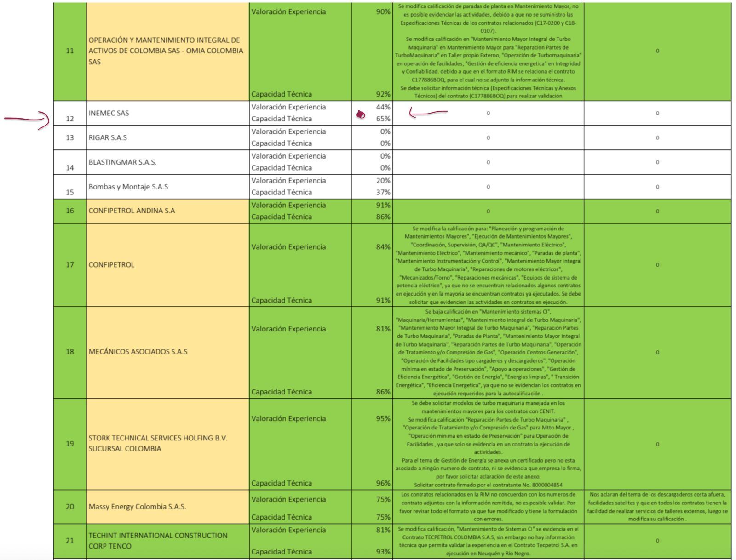
Task: Click the TECHINT INTERNATIONAL CONSTRUCTION cell
Action: 167,541
